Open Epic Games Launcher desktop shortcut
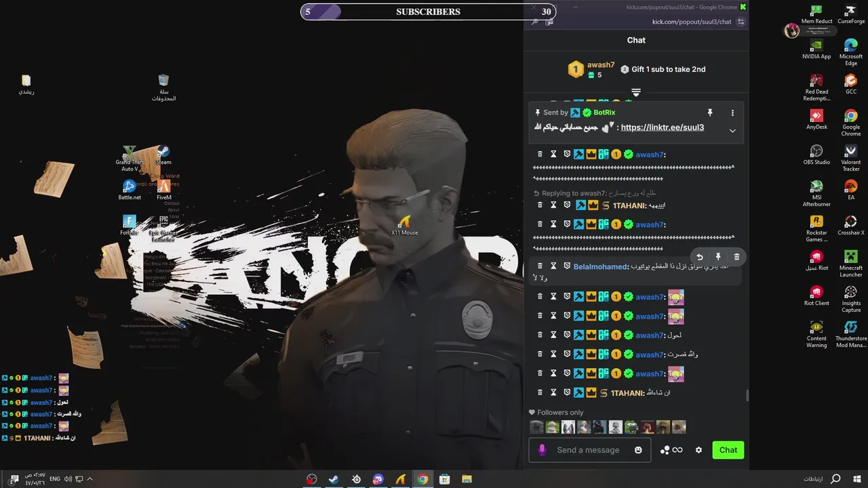This screenshot has width=868, height=488. pyautogui.click(x=163, y=229)
